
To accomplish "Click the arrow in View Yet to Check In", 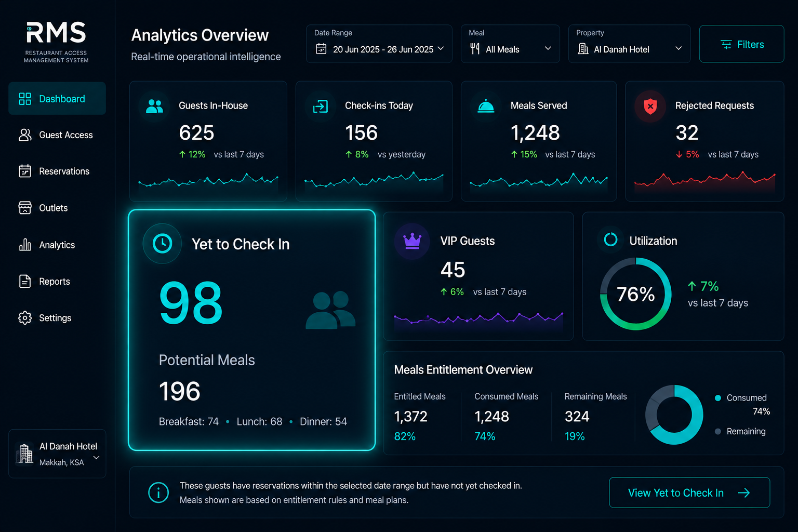I will 744,493.
